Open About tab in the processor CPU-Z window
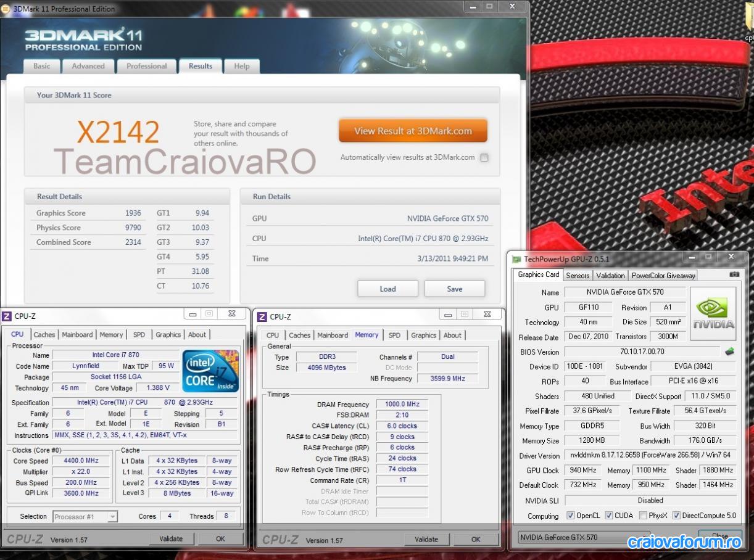 [197, 335]
